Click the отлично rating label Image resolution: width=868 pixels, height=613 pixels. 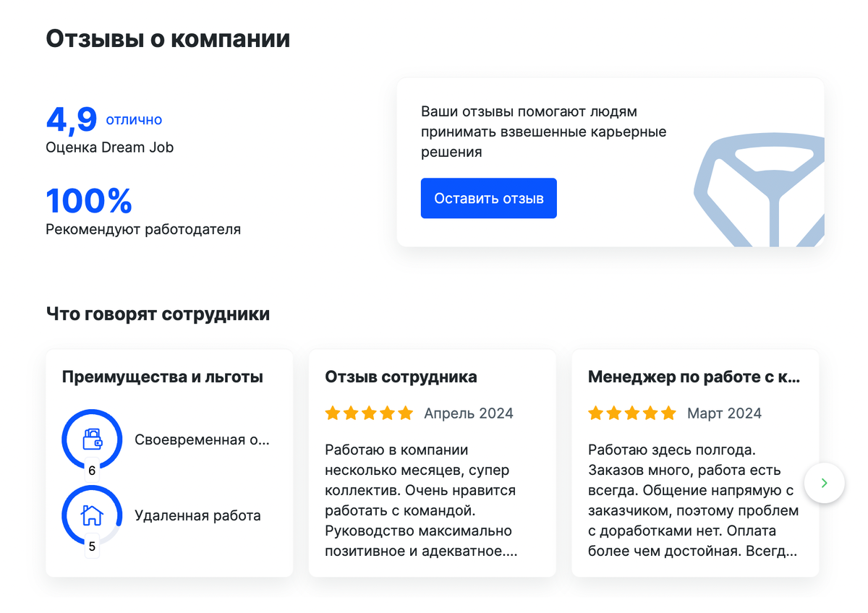click(x=134, y=120)
